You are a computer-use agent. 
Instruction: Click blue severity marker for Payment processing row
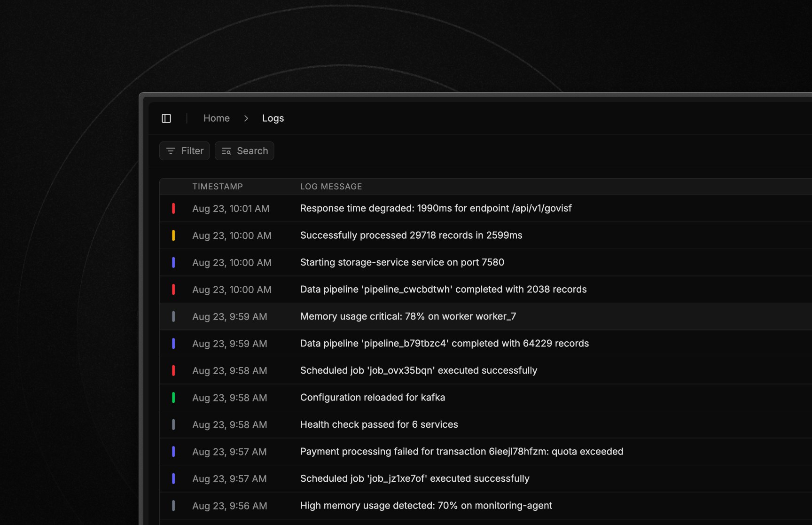click(x=173, y=452)
